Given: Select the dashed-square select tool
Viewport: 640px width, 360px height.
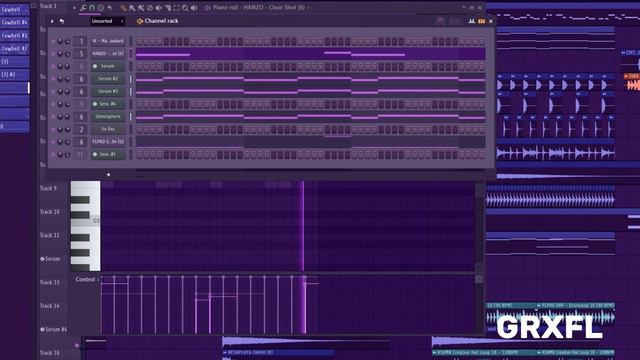Looking at the screenshot, I should point(176,7).
